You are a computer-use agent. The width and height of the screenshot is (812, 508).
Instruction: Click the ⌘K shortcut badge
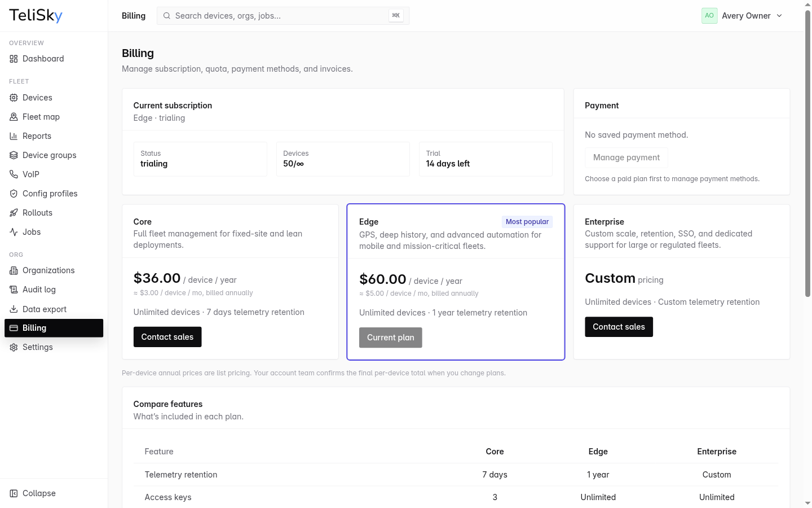coord(396,16)
